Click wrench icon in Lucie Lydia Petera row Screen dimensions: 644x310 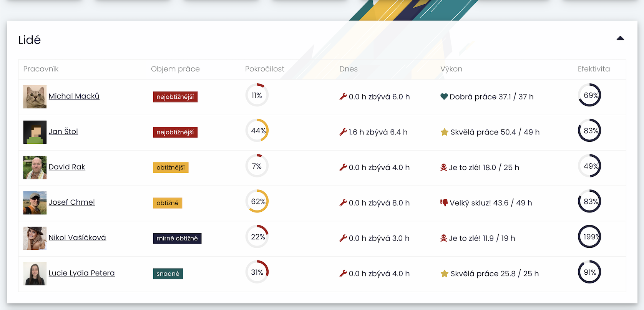coord(343,274)
